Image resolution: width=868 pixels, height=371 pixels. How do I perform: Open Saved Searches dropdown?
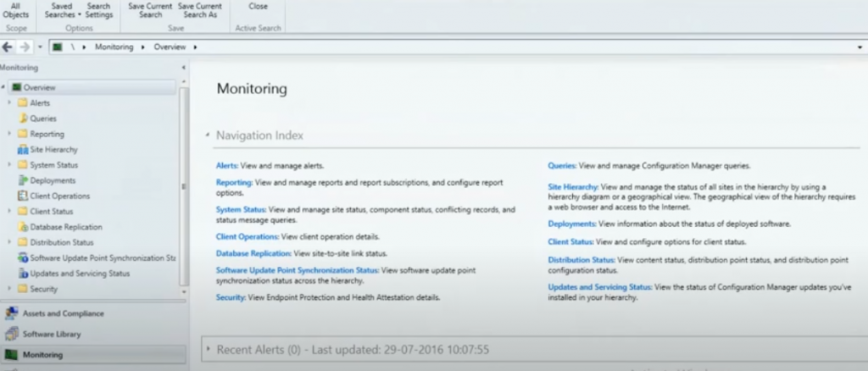(62, 10)
